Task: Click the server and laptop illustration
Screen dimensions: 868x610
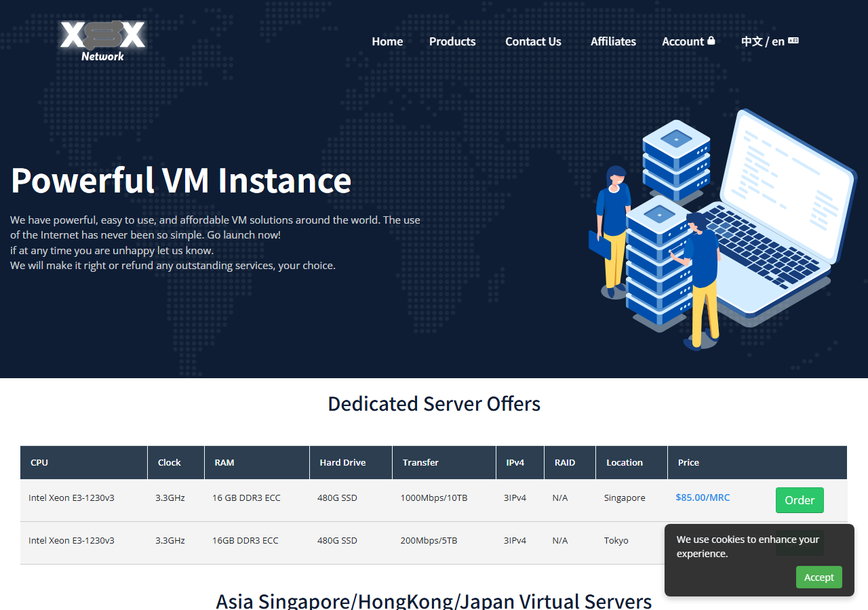Action: tap(722, 229)
